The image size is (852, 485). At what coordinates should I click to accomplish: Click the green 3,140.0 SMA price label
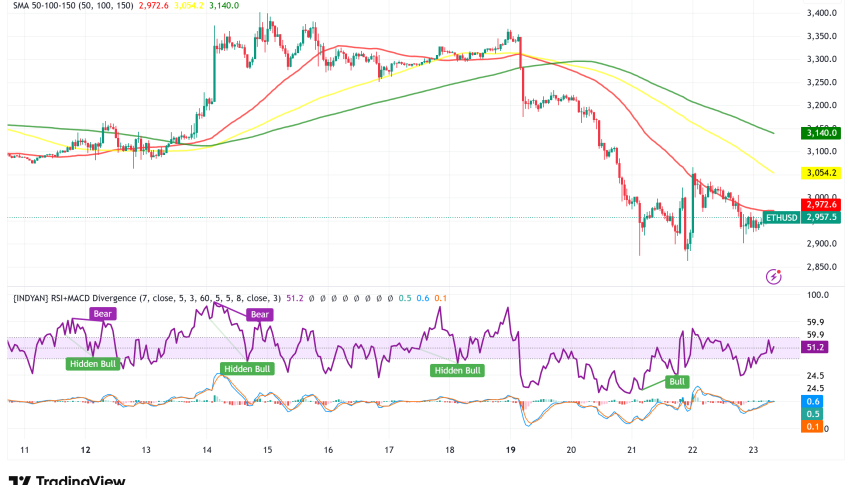point(820,133)
